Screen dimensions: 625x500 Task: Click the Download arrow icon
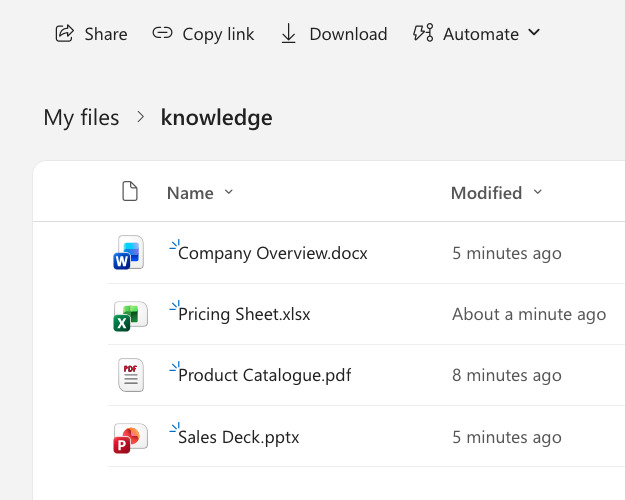coord(288,33)
